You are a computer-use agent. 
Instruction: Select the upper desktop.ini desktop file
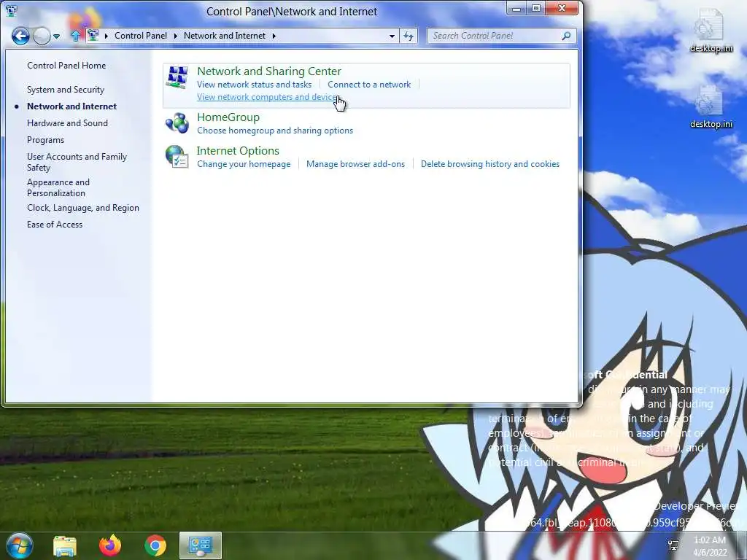[711, 31]
